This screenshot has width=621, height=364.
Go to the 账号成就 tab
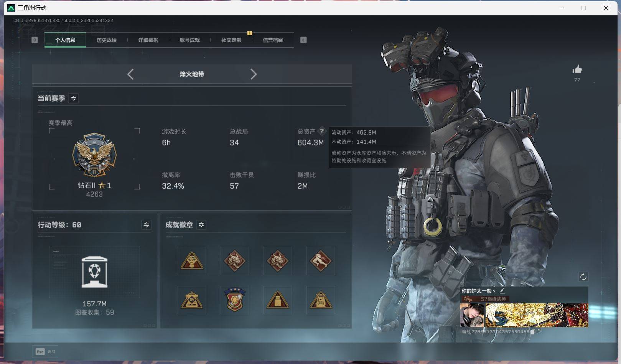click(x=189, y=40)
